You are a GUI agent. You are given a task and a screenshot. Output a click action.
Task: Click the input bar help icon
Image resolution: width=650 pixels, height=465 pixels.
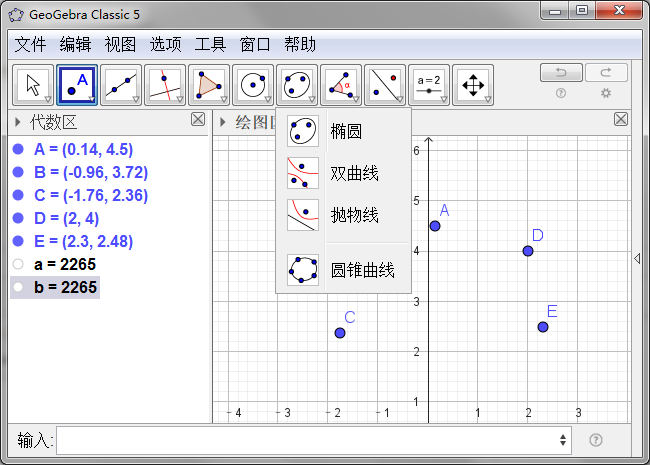[596, 440]
